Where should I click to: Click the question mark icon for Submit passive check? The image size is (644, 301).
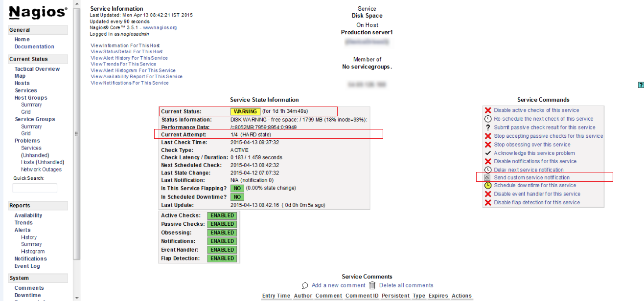[x=487, y=128]
